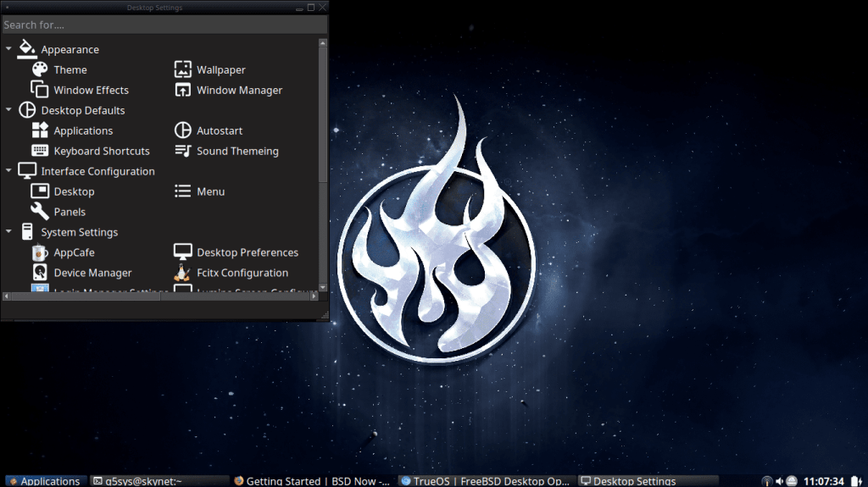Click the Panels wrench icon
Viewport: 868px width, 487px height.
point(39,211)
